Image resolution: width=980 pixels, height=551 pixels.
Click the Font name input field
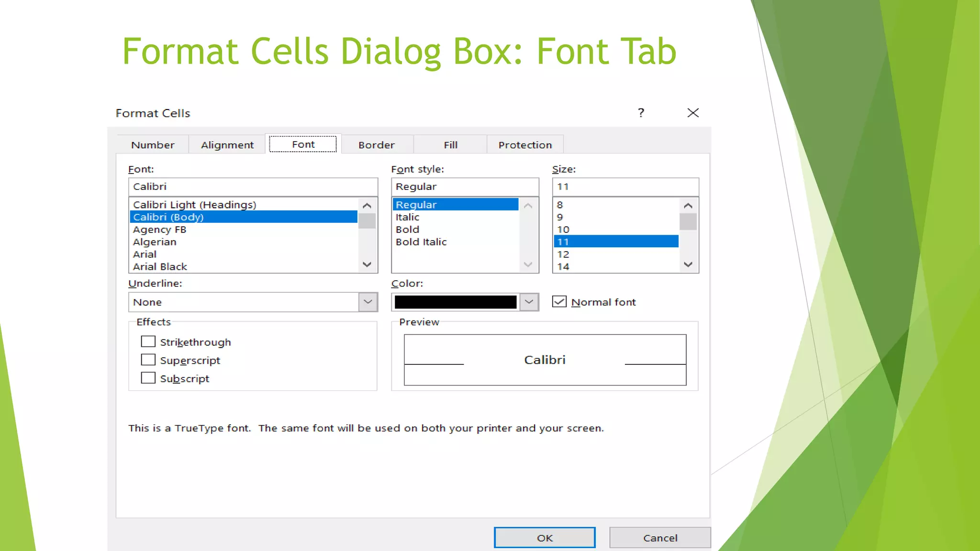click(x=253, y=187)
